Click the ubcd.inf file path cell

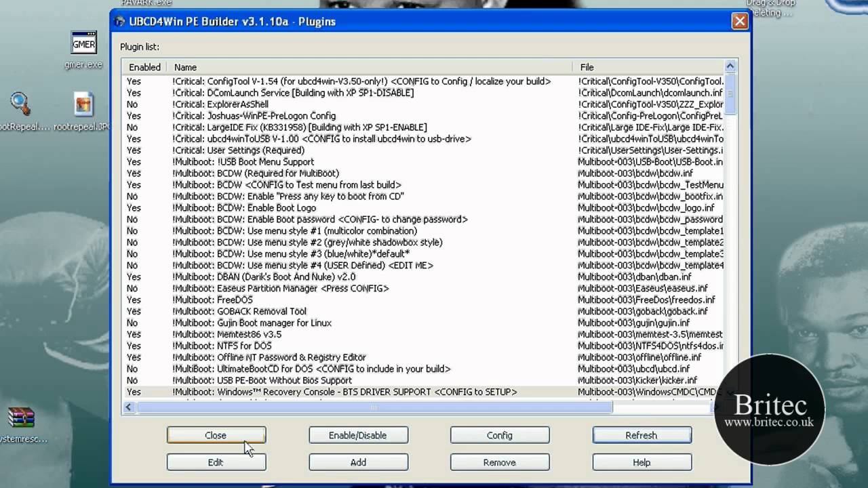pyautogui.click(x=633, y=369)
